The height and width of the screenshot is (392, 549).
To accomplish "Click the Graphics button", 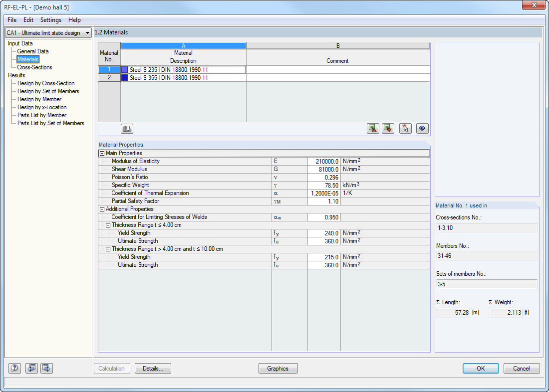I will pos(278,368).
